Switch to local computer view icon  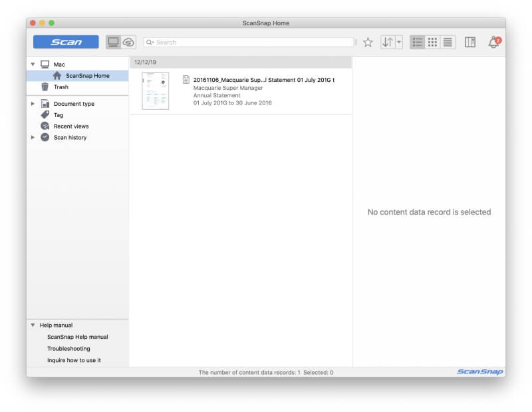(x=113, y=42)
